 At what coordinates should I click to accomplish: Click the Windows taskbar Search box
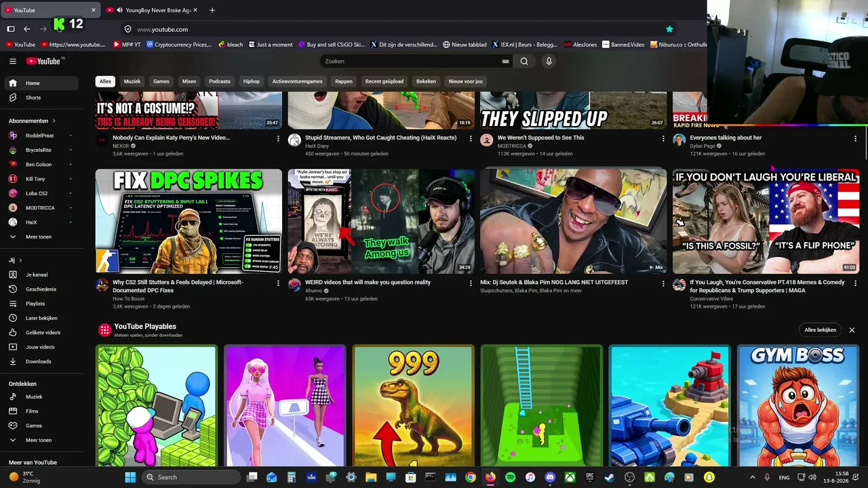tap(193, 477)
